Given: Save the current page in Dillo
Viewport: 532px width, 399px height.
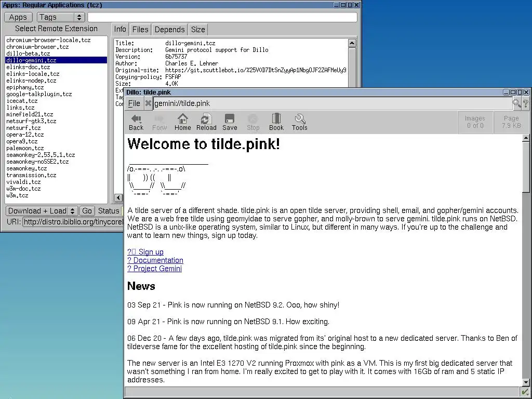Looking at the screenshot, I should click(x=230, y=122).
